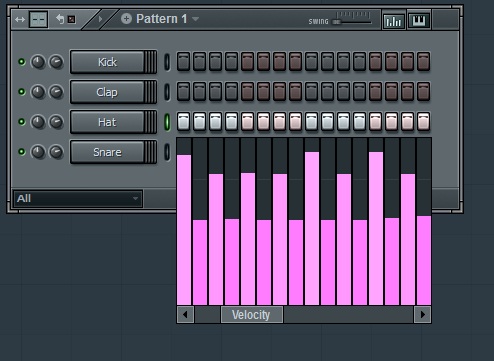Mute the Hat channel green LED

click(x=22, y=122)
